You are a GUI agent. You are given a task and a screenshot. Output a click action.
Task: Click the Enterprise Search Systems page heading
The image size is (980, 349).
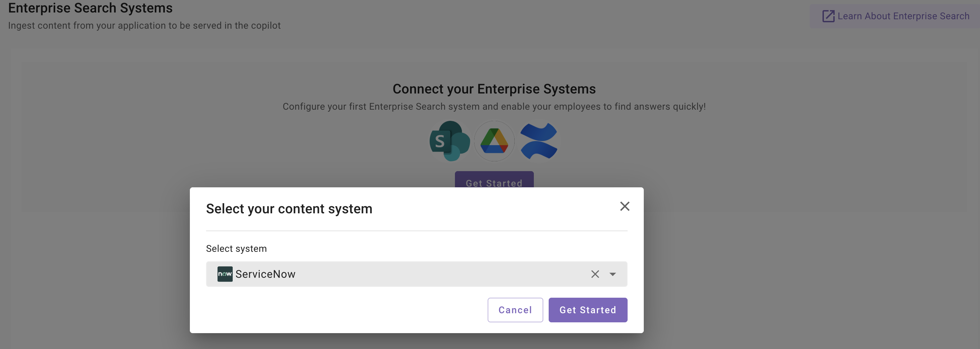pyautogui.click(x=90, y=8)
